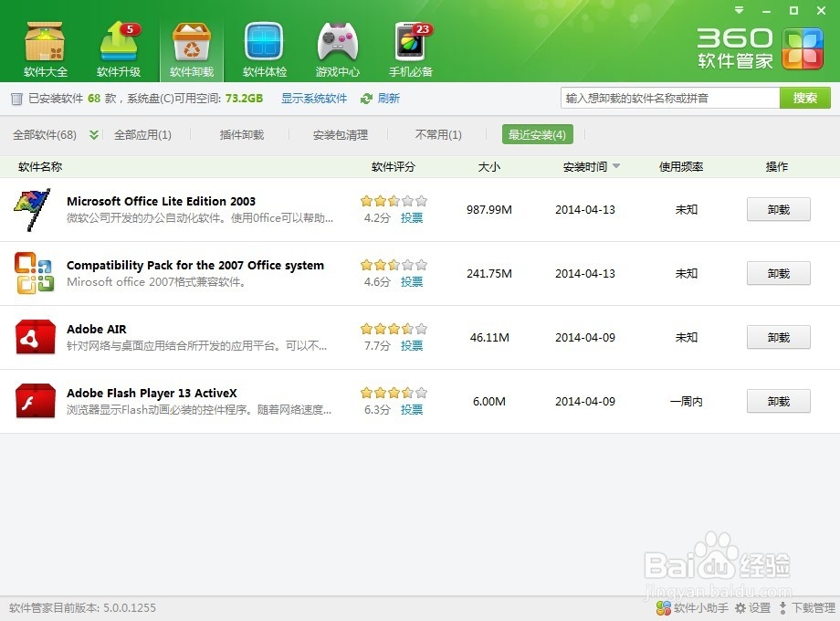Screen dimensions: 840x621
Task: Click the 显示系统软件 link
Action: 314,99
